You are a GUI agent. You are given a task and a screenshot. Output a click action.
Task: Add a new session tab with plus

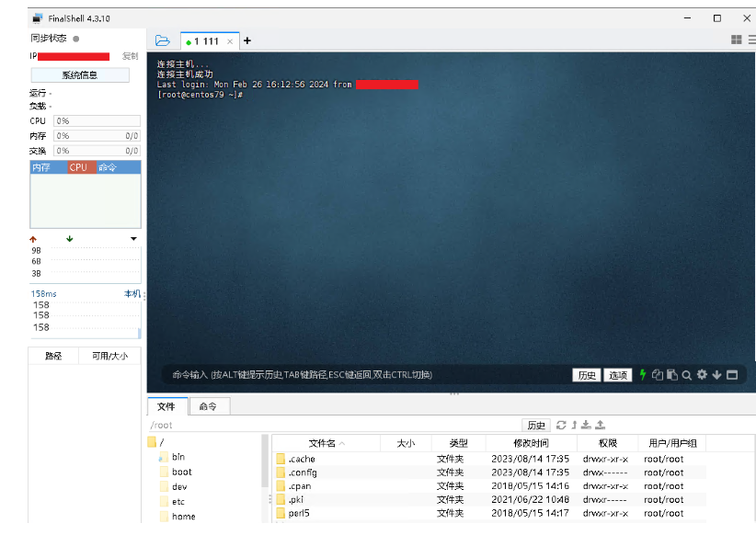pyautogui.click(x=247, y=41)
